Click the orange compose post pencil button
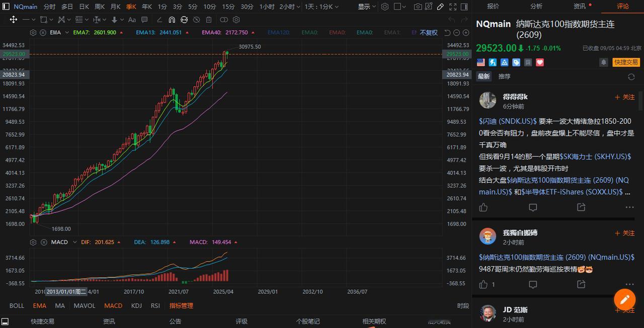This screenshot has width=644, height=328. point(624,300)
